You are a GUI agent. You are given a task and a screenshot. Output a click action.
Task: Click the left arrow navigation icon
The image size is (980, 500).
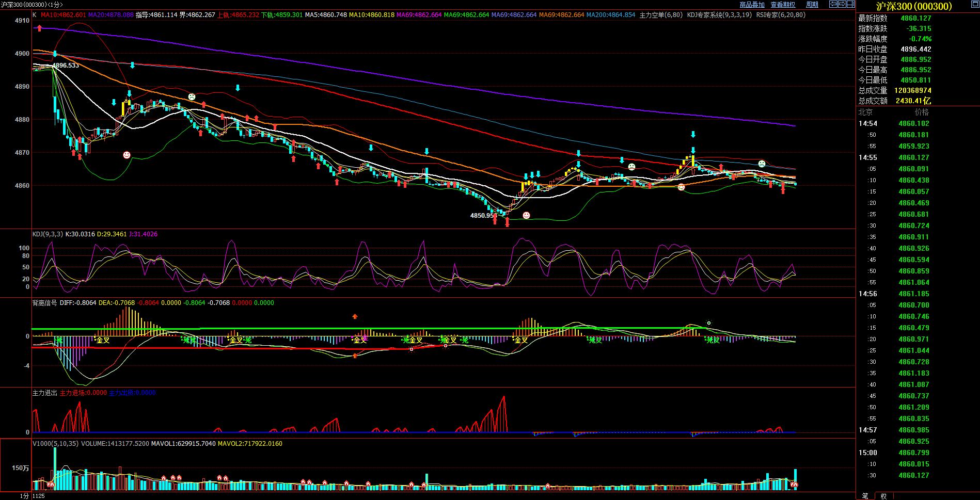pos(833,5)
